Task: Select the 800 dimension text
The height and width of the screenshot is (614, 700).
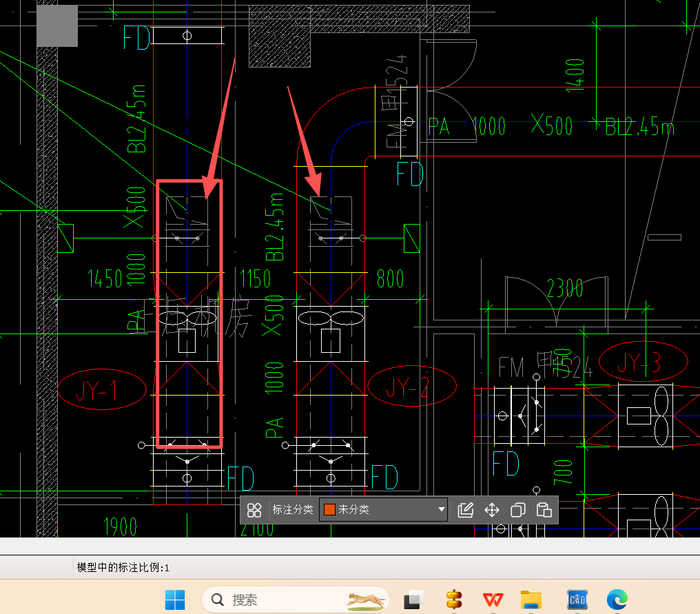Action: pyautogui.click(x=390, y=278)
